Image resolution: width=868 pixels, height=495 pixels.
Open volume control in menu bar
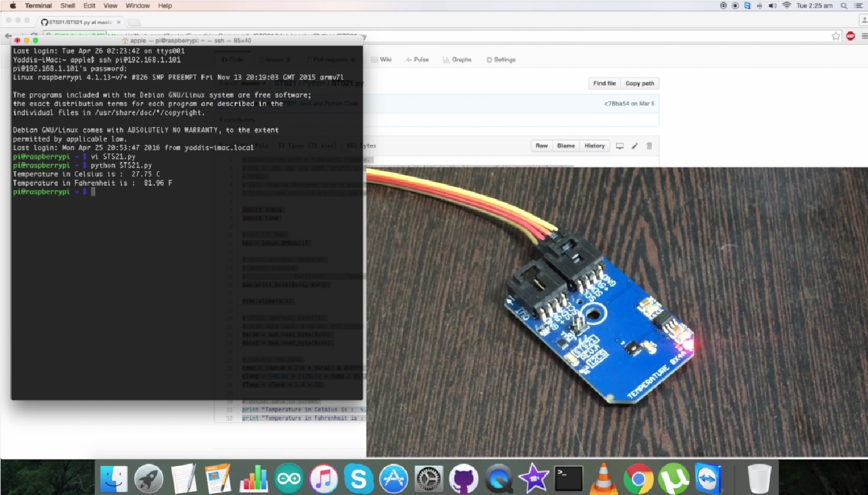(773, 6)
